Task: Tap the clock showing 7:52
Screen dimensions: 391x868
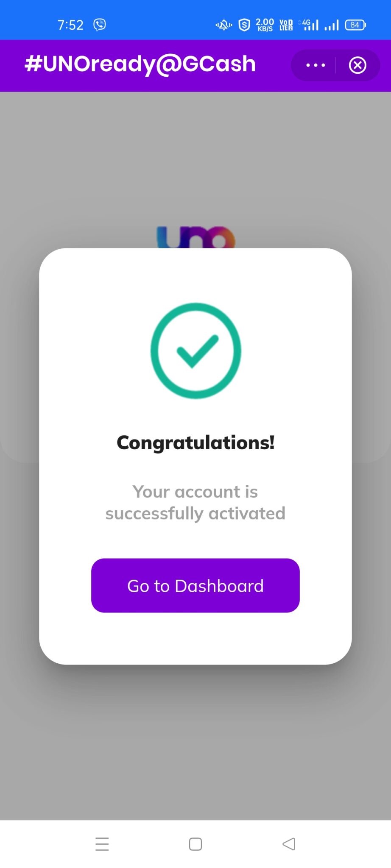Action: coord(70,25)
